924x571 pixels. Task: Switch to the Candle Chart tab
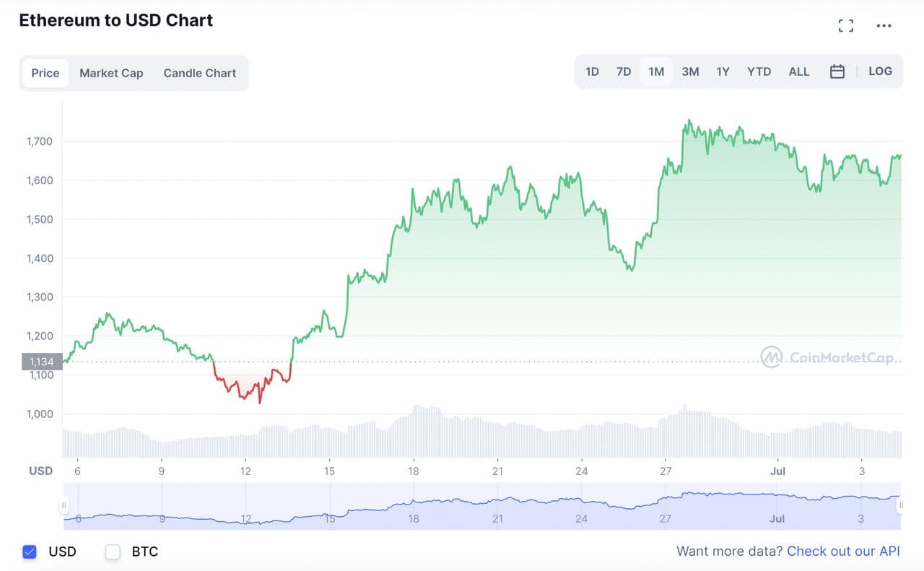point(200,73)
